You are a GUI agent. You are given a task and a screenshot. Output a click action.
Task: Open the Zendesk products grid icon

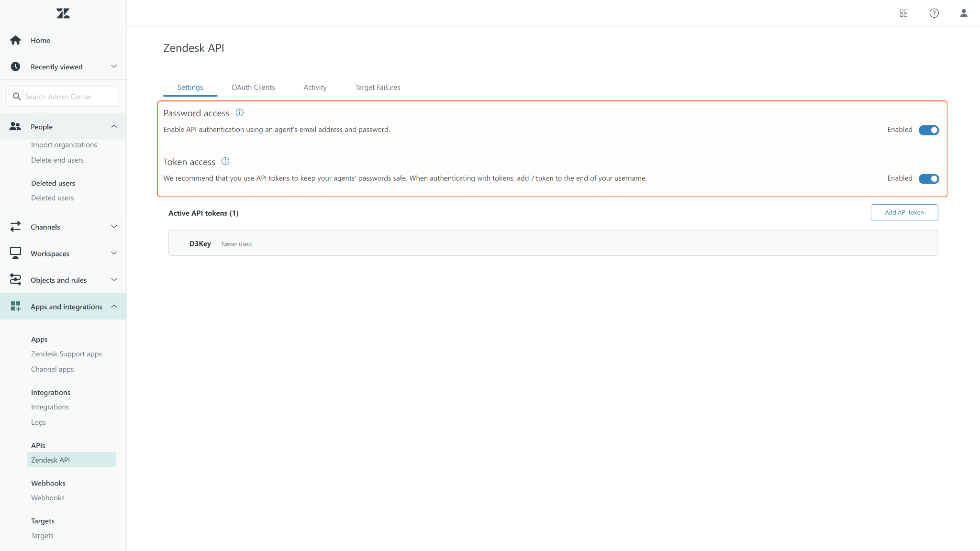(903, 13)
